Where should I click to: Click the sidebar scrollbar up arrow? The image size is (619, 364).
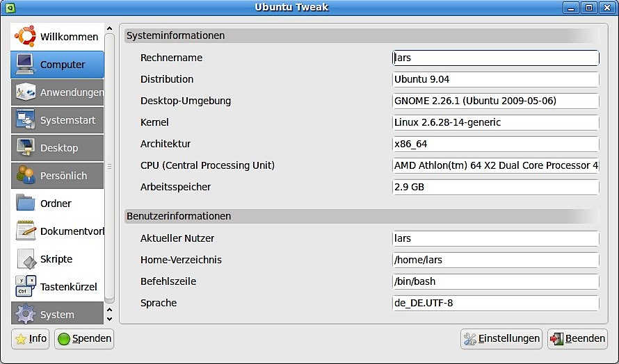pyautogui.click(x=109, y=28)
